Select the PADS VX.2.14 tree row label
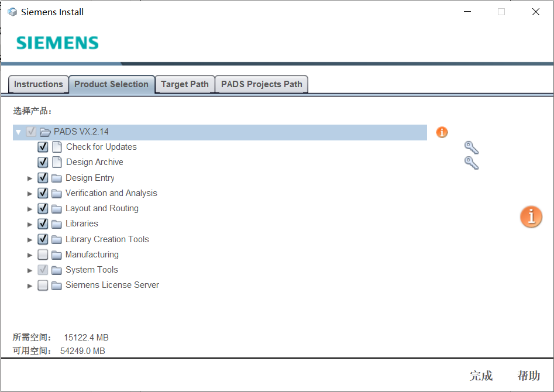The width and height of the screenshot is (554, 392). (x=81, y=132)
